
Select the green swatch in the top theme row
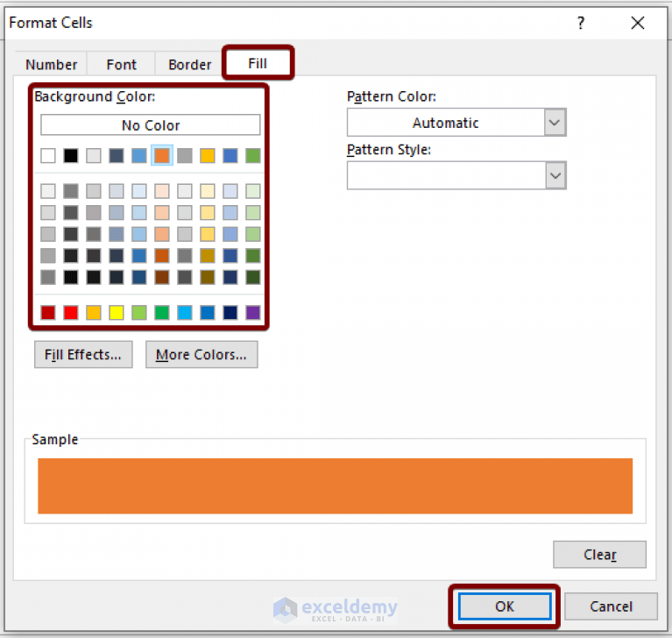point(253,155)
